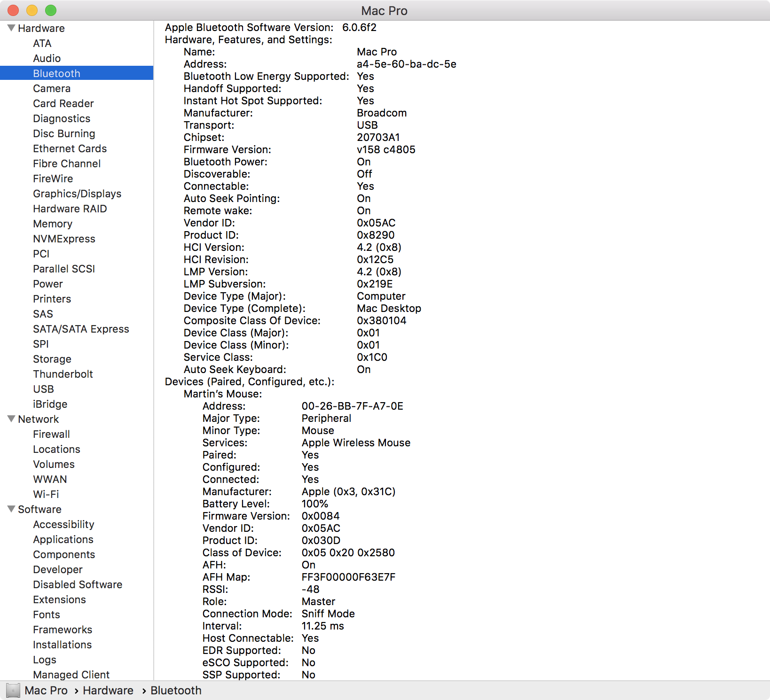Click Mac Pro in the path bar

(x=46, y=691)
